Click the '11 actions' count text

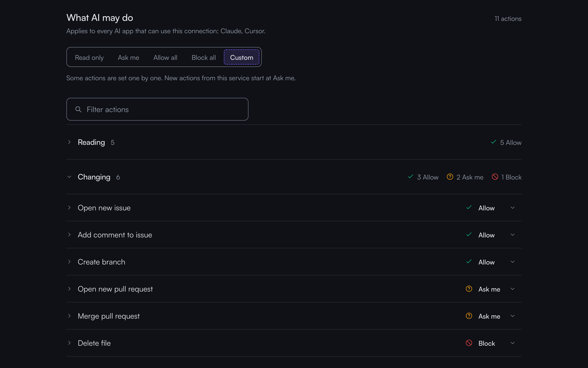[x=508, y=19]
